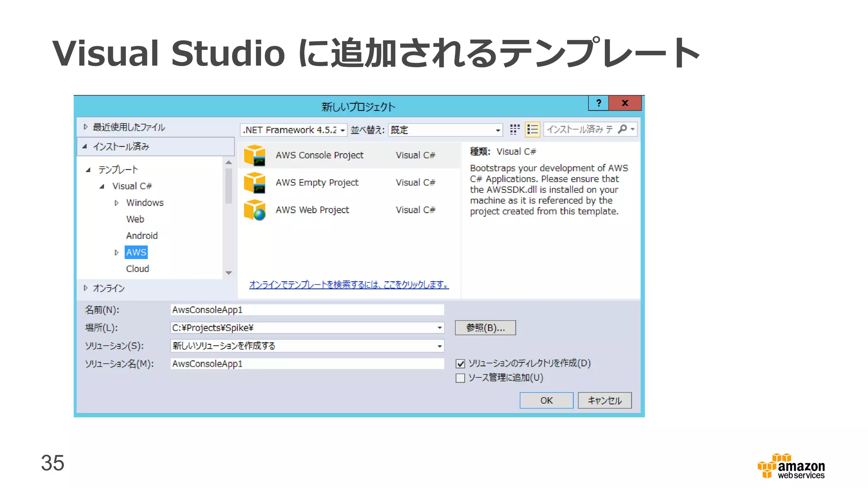868x488 pixels.
Task: Expand the オンライン section
Action: click(x=85, y=288)
